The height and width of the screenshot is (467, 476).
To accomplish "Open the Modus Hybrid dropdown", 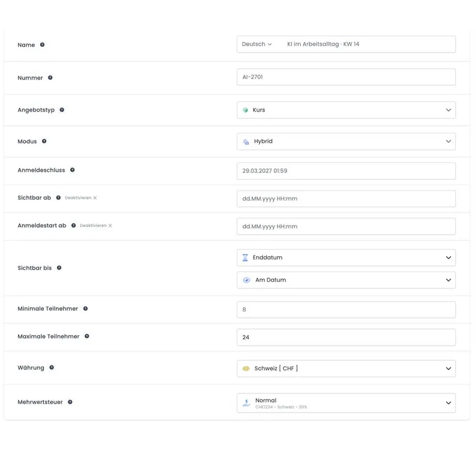I will point(346,141).
